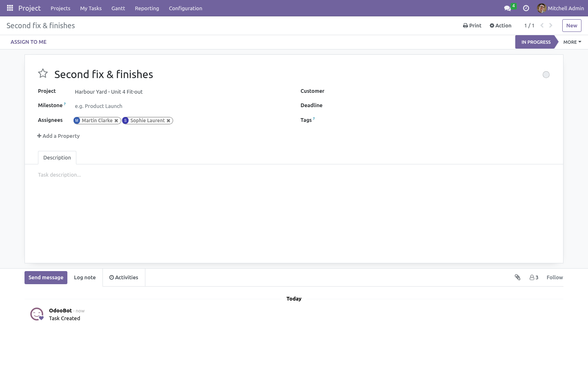This screenshot has width=588, height=368.
Task: Remove Martin Clarke from assignees
Action: point(116,121)
